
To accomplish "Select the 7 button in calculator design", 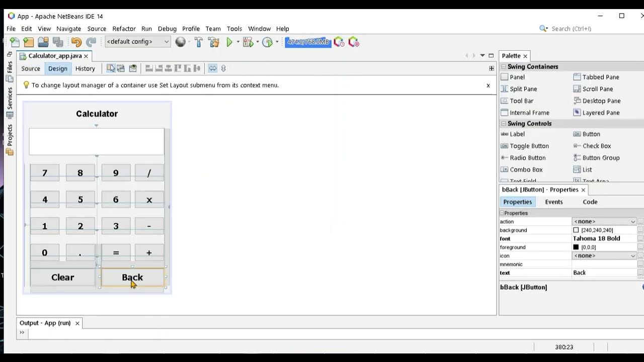I will 45,173.
